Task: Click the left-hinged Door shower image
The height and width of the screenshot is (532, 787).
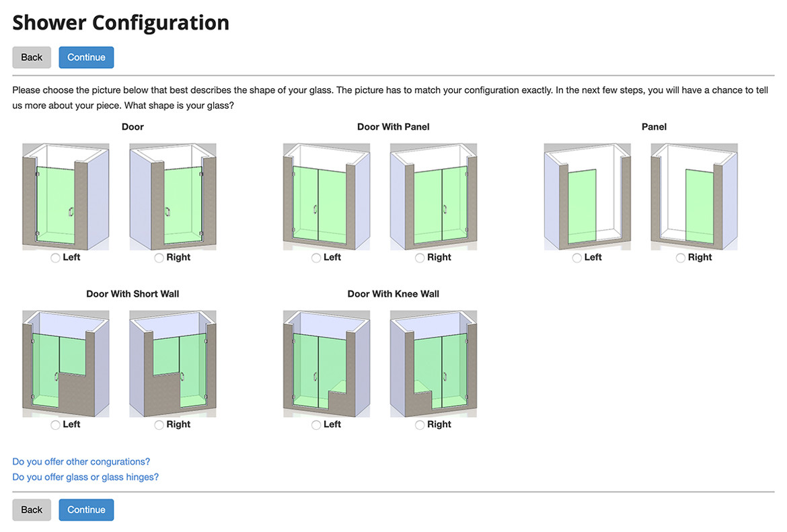Action: point(66,197)
